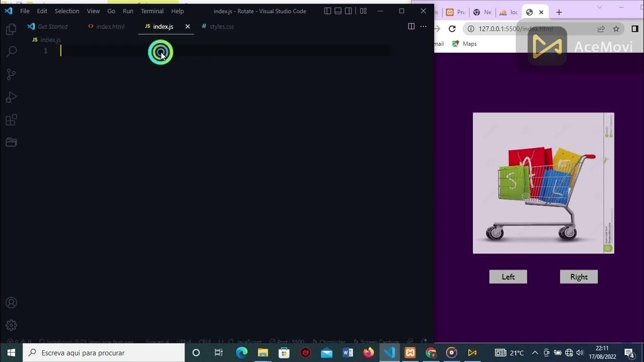This screenshot has width=644, height=362.
Task: Switch to the styles.css editor tab
Action: click(218, 27)
